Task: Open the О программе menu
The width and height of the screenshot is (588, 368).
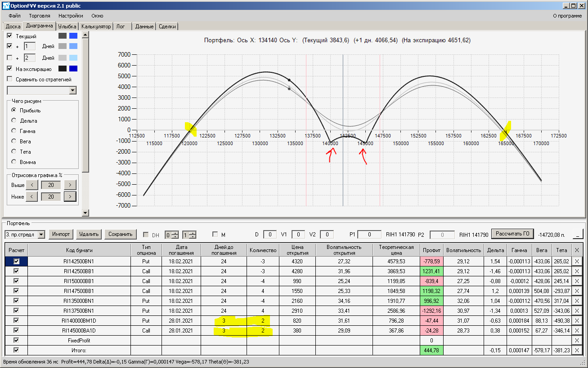Action: [567, 16]
